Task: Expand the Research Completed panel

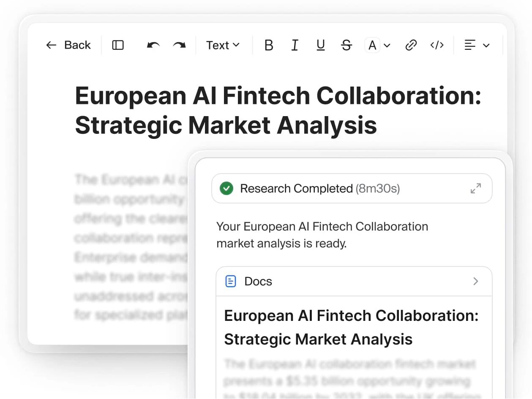Action: (x=476, y=188)
